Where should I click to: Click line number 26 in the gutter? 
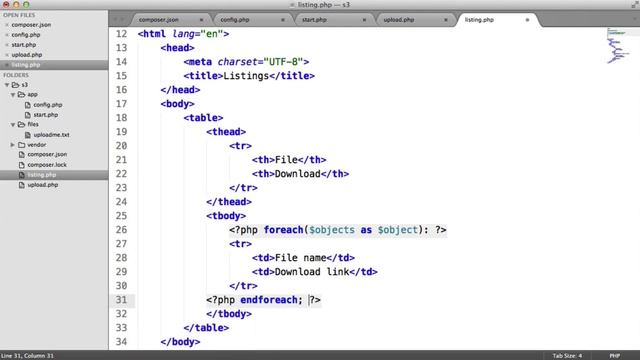point(121,230)
